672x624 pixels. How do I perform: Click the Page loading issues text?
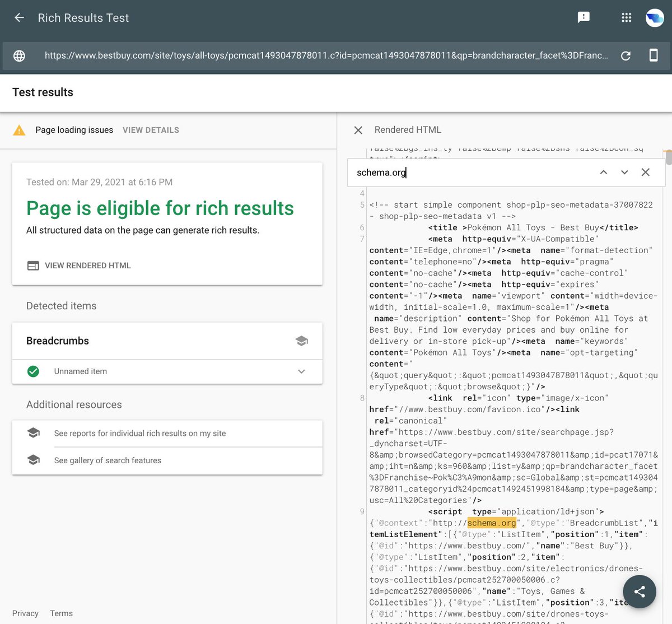[x=74, y=130]
